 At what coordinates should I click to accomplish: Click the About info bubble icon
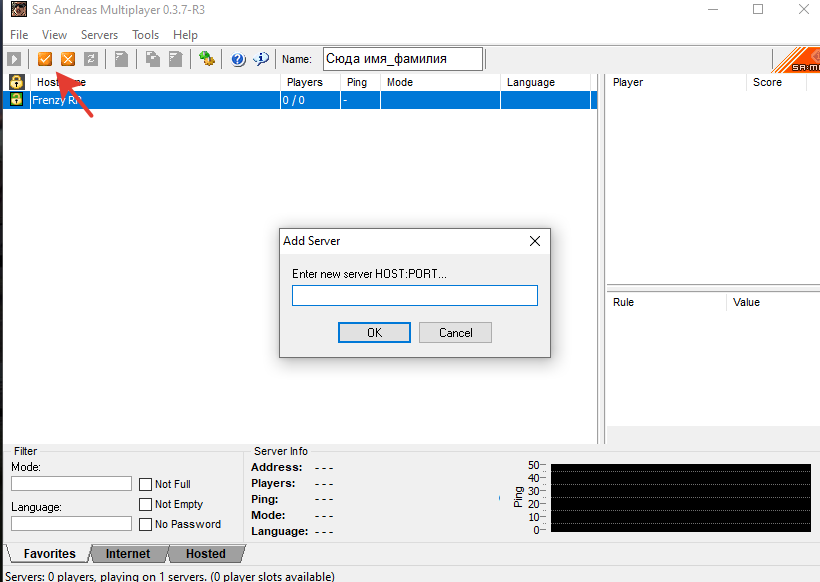(261, 59)
